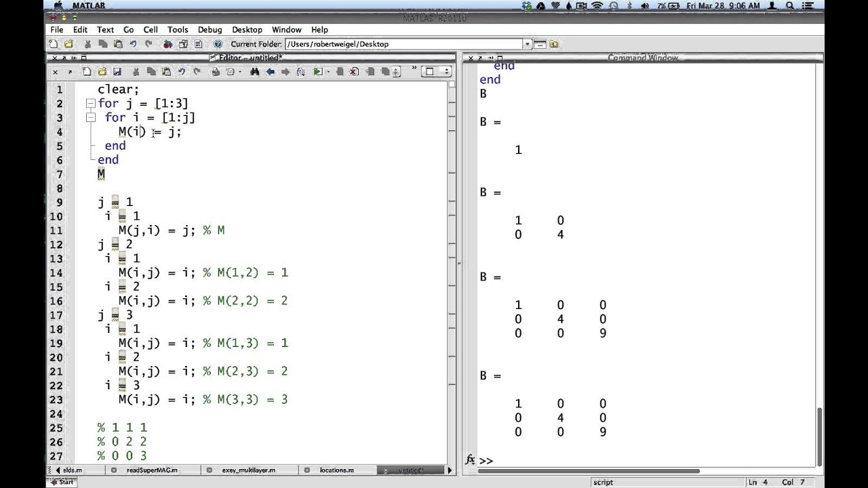Click in the Current Folder path field

pos(403,44)
